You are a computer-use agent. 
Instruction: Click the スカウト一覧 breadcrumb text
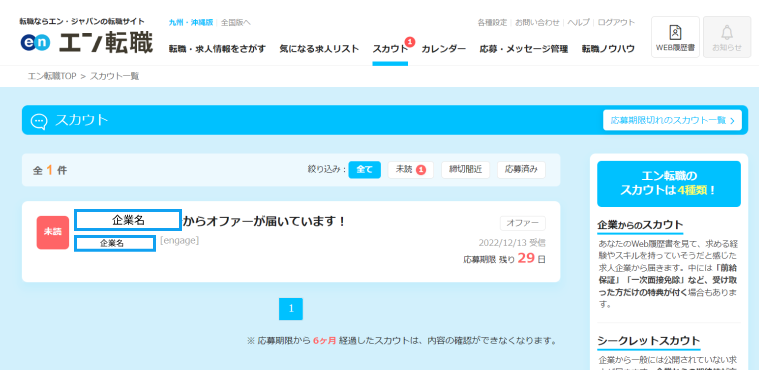click(x=115, y=76)
